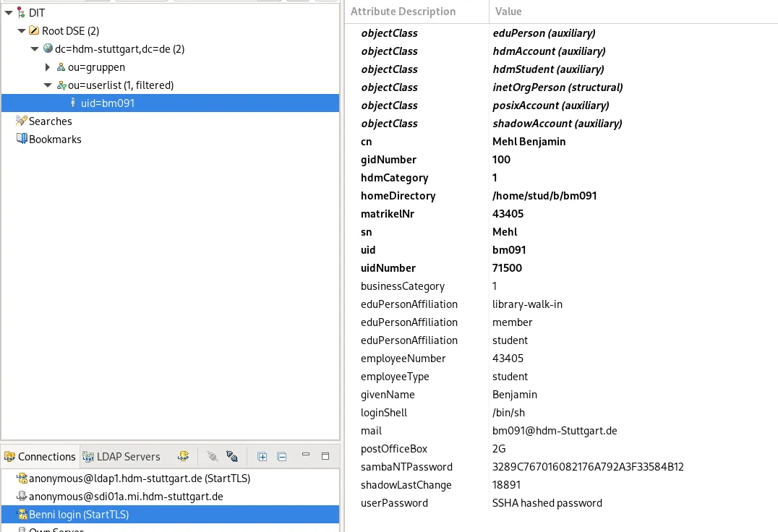Collapse the ou=userlist filtered node
778x532 pixels.
[x=46, y=85]
